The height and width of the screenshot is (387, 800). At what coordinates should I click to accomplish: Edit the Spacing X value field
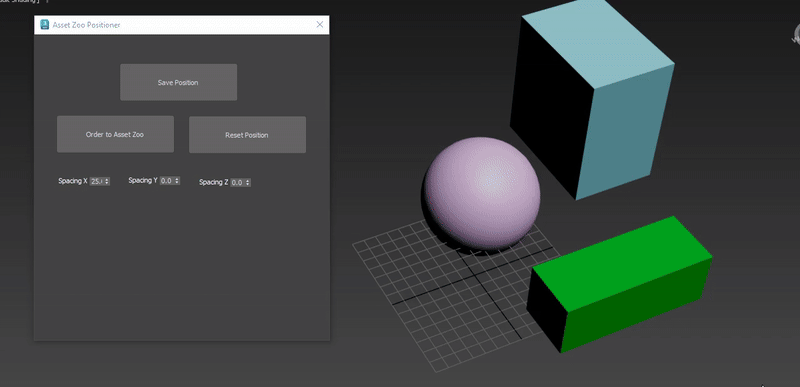(x=97, y=181)
